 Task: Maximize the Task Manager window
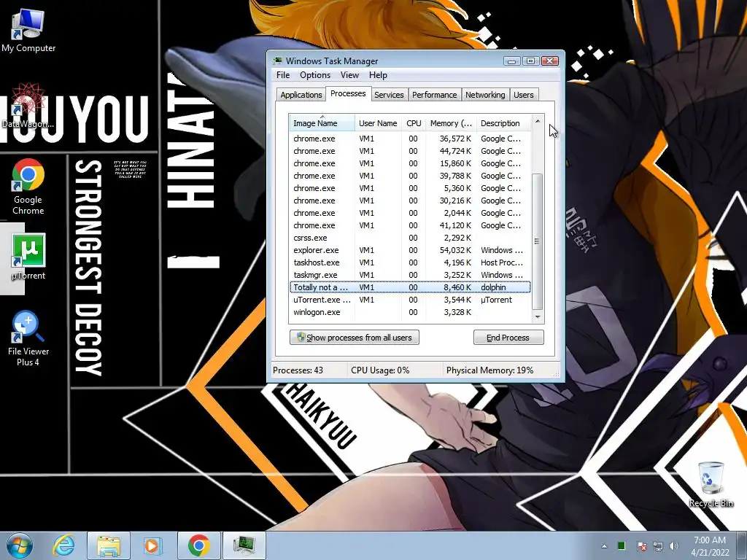[530, 61]
